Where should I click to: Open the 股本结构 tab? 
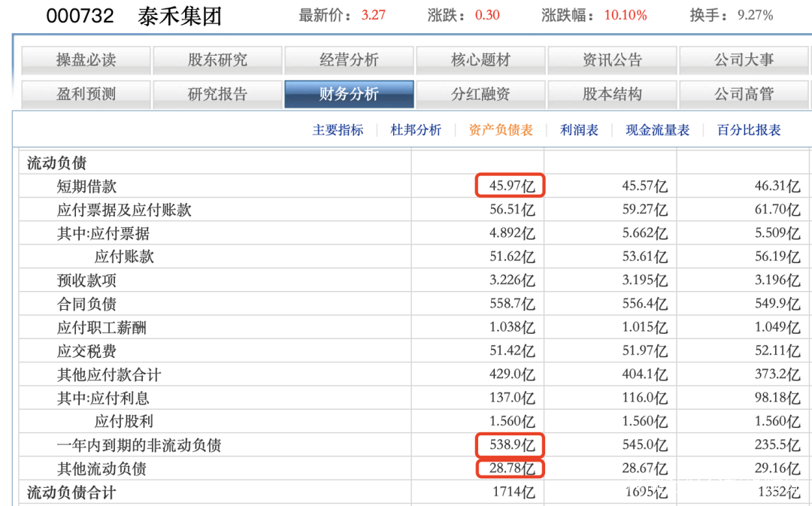click(x=612, y=94)
